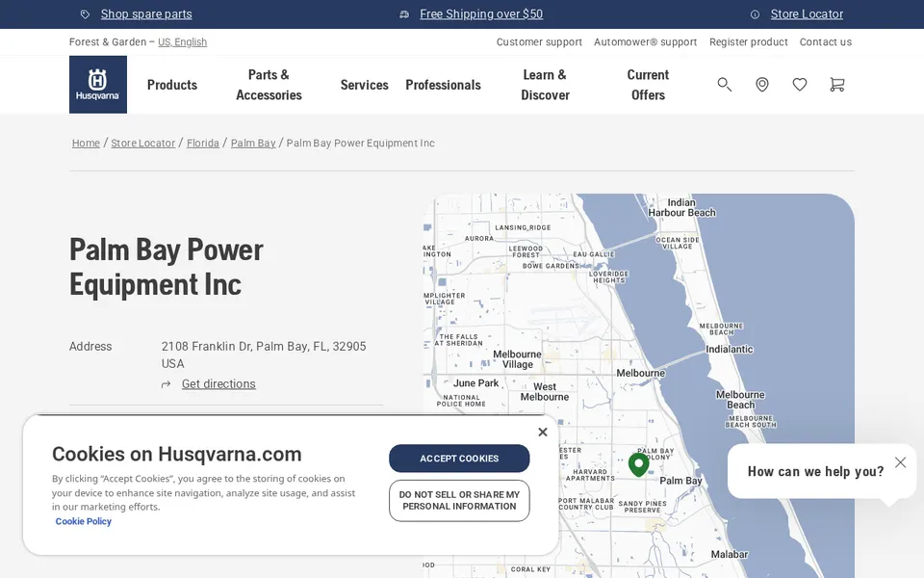Click the Indialantic label on the map
Image resolution: width=924 pixels, height=578 pixels.
coord(730,349)
